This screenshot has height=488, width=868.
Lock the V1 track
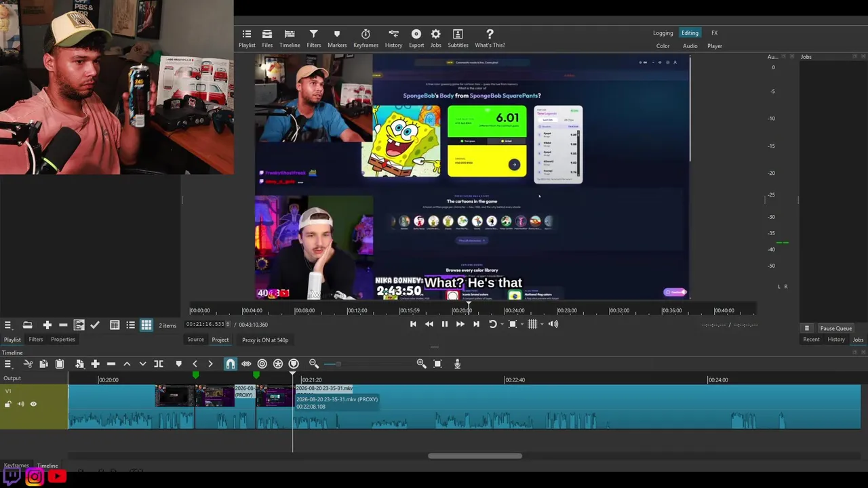click(8, 404)
